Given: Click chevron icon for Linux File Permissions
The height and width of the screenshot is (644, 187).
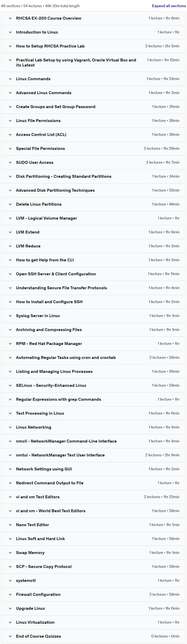Looking at the screenshot, I should click(10, 121).
